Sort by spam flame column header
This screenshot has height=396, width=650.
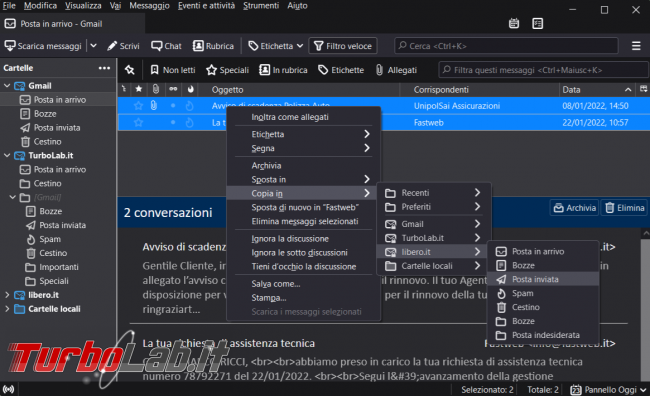tap(191, 89)
